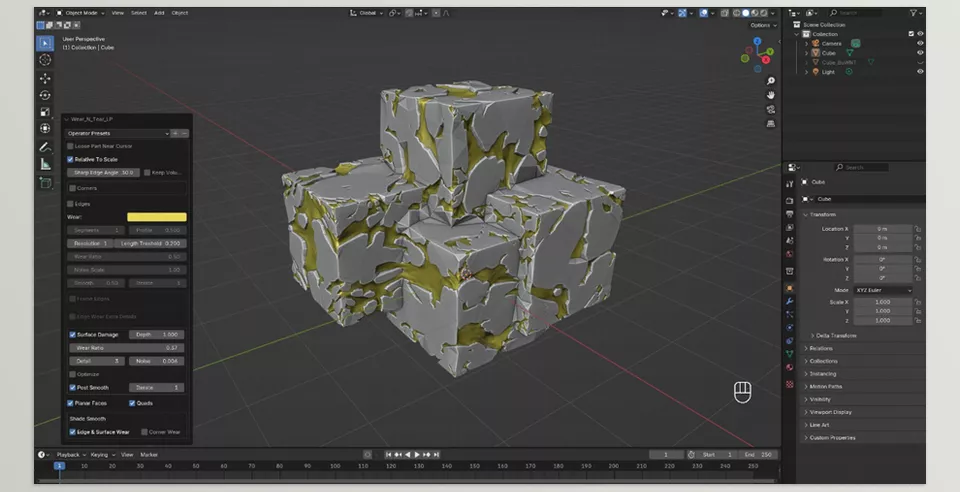Expand the Light item in the outliner
This screenshot has height=492, width=960.
pos(808,72)
